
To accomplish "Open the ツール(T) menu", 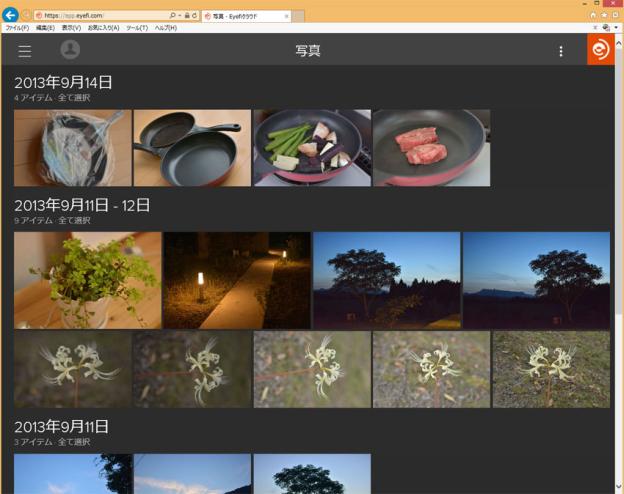I will click(x=137, y=28).
